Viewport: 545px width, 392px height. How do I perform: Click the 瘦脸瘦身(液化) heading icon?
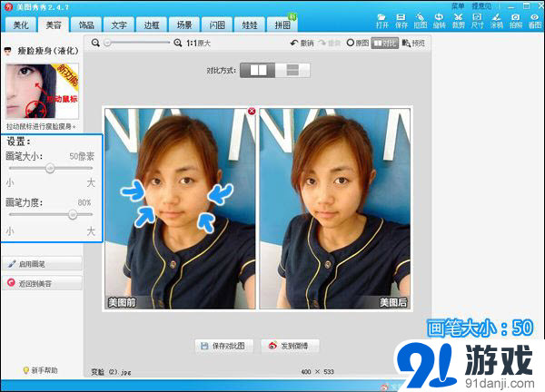point(7,52)
